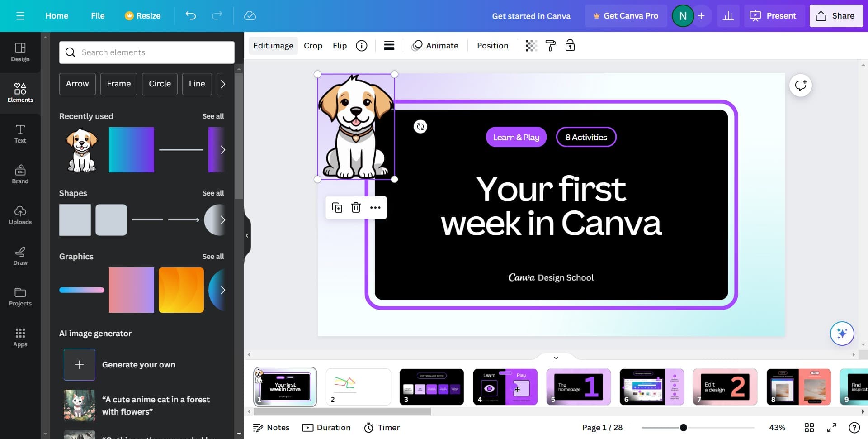
Task: Show more shape search suggestions
Action: [x=222, y=84]
